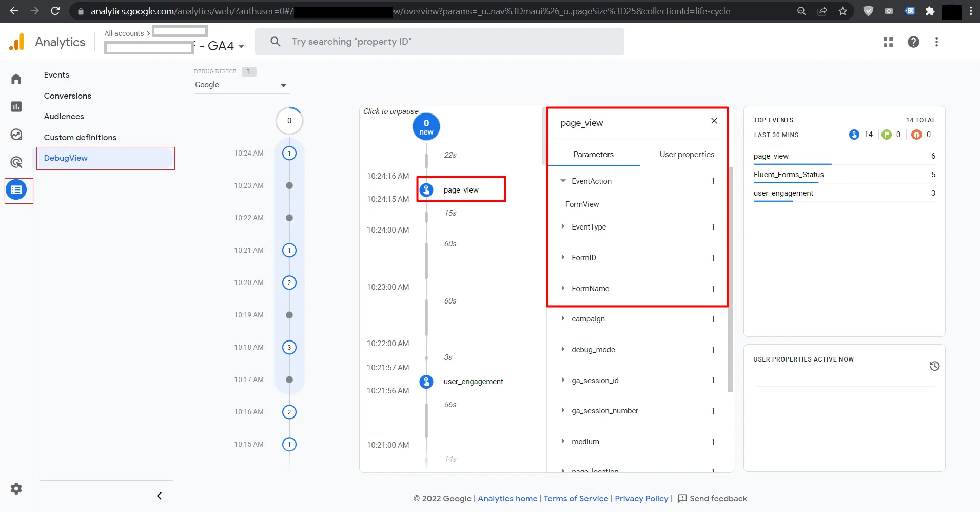
Task: Open the Advertising icon in sidebar
Action: point(16,162)
